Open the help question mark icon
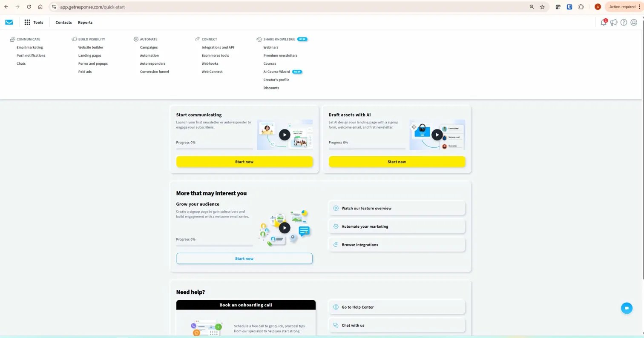Viewport: 644px width, 338px height. click(x=624, y=22)
